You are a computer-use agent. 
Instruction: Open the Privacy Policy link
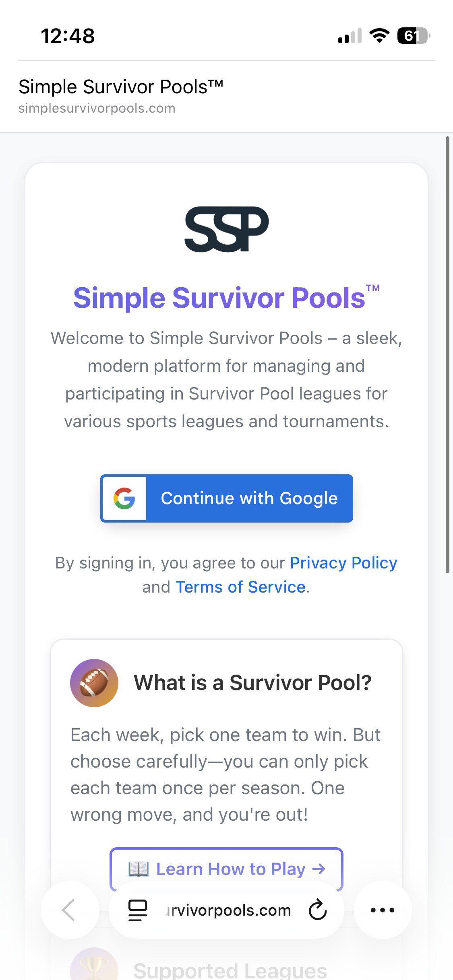click(x=343, y=563)
